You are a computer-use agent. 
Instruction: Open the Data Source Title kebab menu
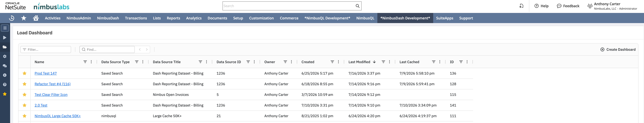206,62
